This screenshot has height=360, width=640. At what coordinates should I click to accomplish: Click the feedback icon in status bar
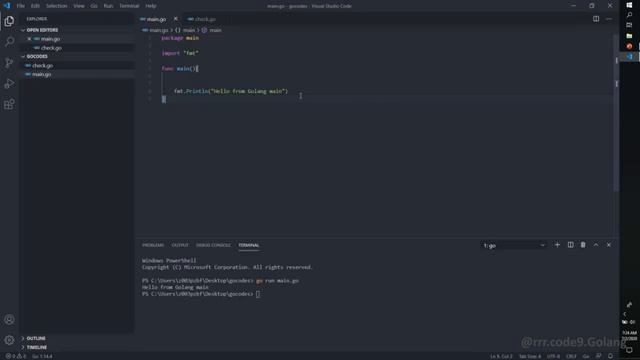pos(598,356)
